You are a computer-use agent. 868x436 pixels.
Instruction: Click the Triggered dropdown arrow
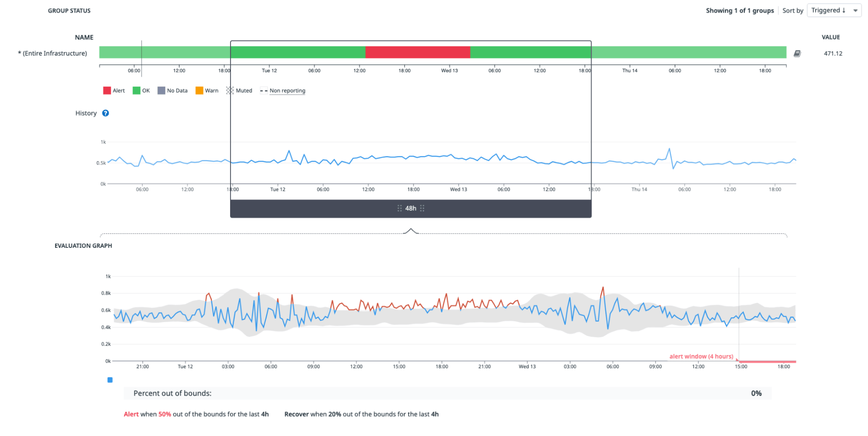(x=855, y=10)
